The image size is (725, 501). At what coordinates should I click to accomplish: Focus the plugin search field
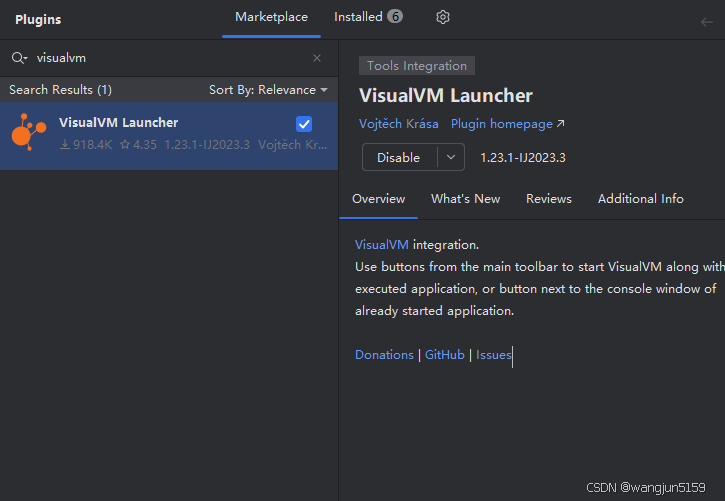[171, 58]
